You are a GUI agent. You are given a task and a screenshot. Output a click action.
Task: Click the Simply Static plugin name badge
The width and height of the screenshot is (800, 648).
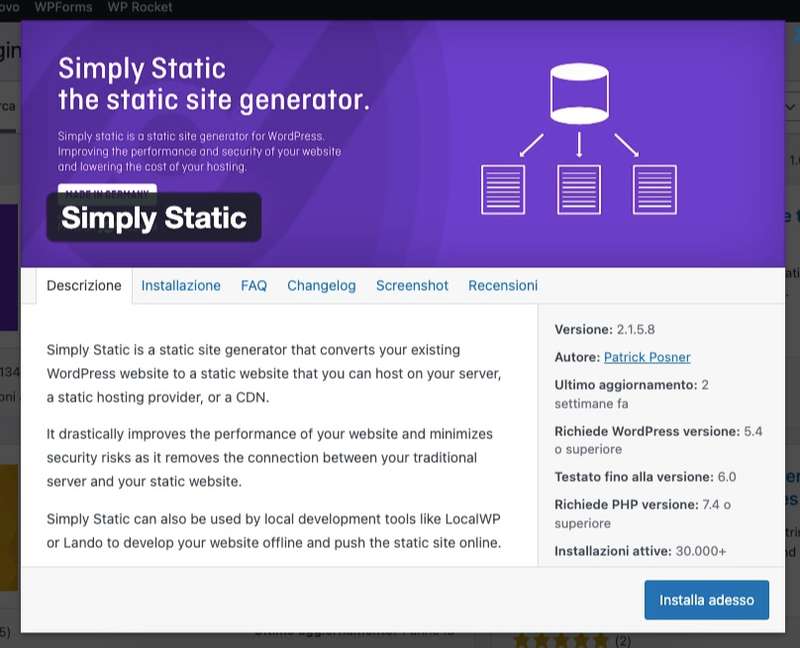(153, 218)
